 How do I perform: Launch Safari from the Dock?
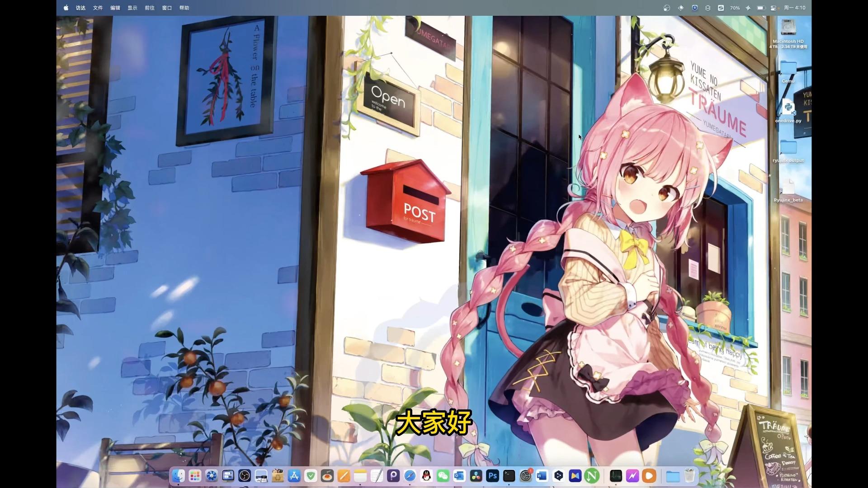[x=410, y=475]
